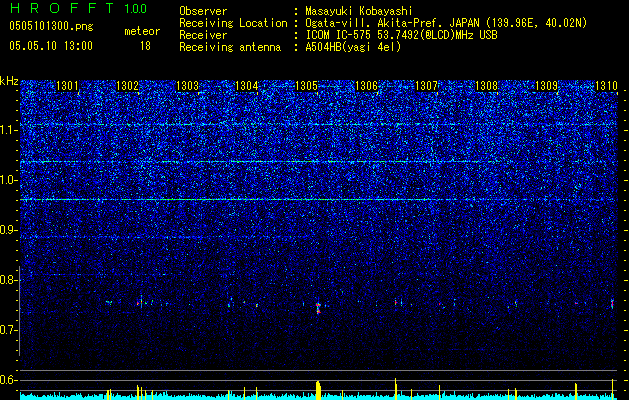Select the Ogata-vill. Akita-Pref. JAPAN location text
629x400 pixels.
pos(446,23)
